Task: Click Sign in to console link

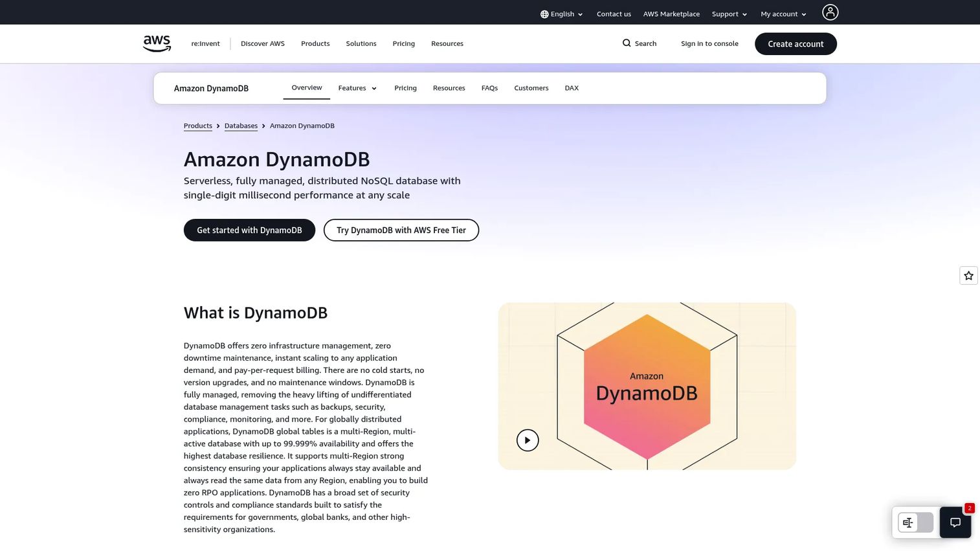Action: click(x=709, y=43)
